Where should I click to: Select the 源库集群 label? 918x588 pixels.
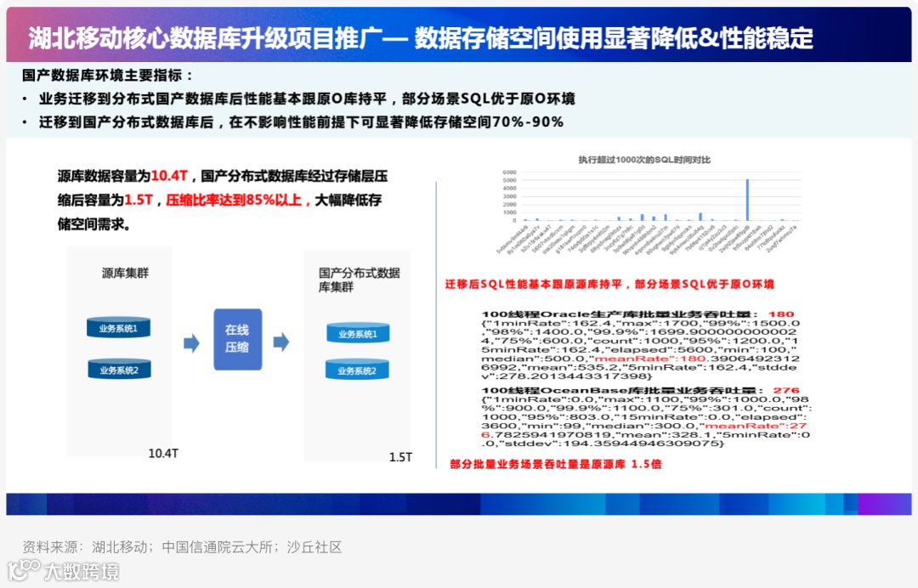pos(125,273)
